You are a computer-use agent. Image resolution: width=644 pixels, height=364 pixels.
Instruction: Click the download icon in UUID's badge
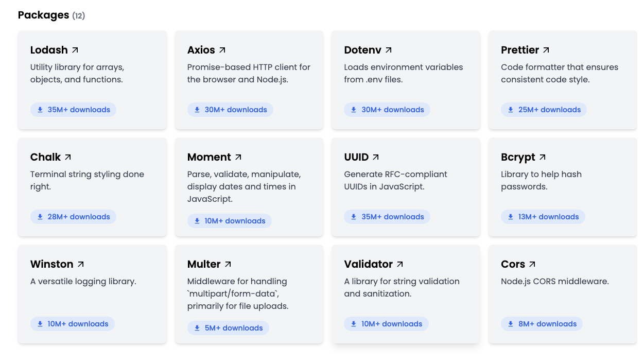pyautogui.click(x=354, y=217)
